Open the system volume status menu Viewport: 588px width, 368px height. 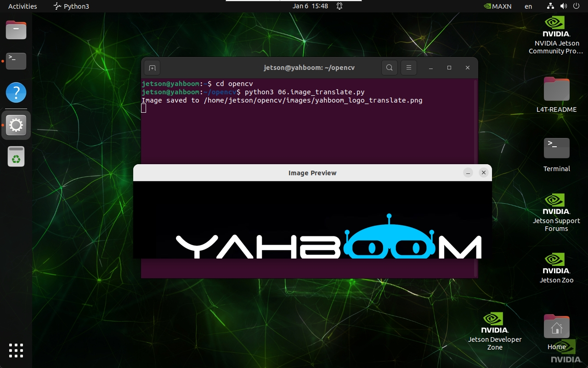coord(564,6)
